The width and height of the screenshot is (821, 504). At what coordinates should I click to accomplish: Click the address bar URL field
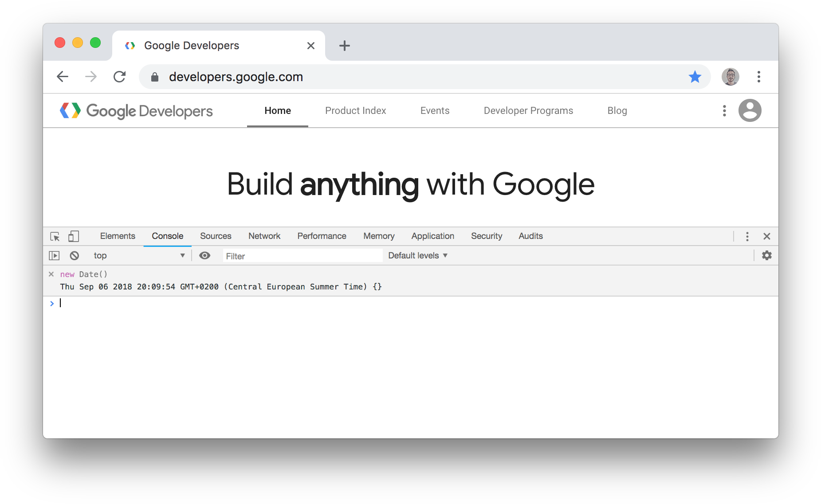[x=425, y=77]
